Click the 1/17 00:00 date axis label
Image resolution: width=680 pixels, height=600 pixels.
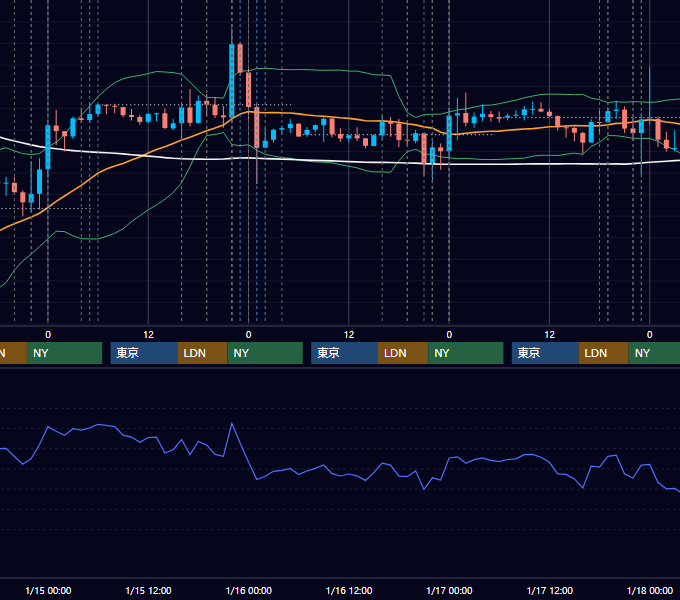(x=449, y=590)
